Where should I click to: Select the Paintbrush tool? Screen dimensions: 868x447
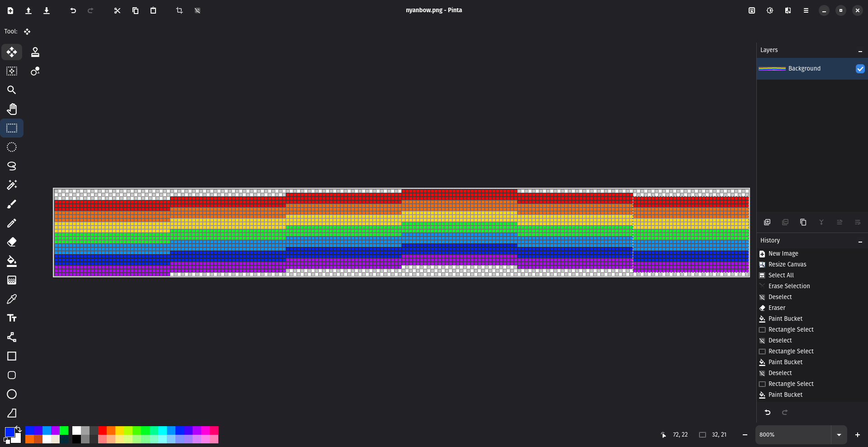click(x=12, y=204)
